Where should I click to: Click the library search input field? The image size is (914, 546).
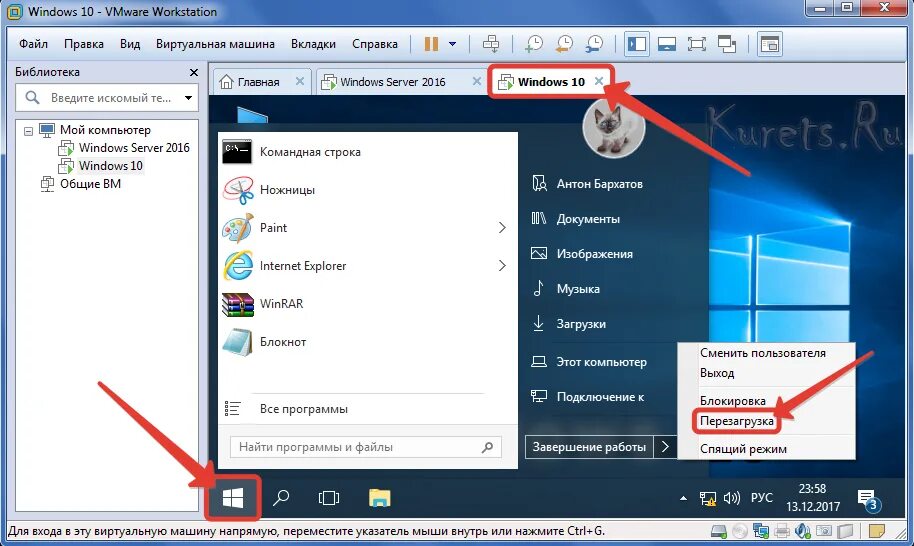click(x=107, y=98)
